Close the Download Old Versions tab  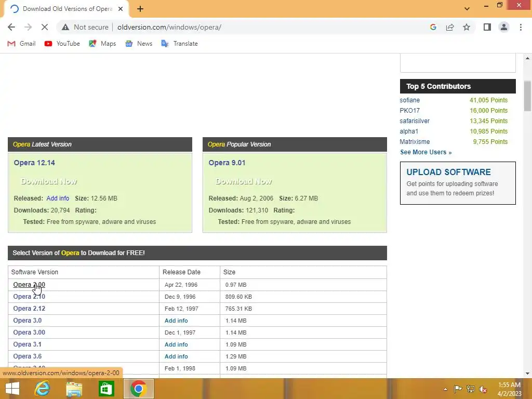[121, 9]
